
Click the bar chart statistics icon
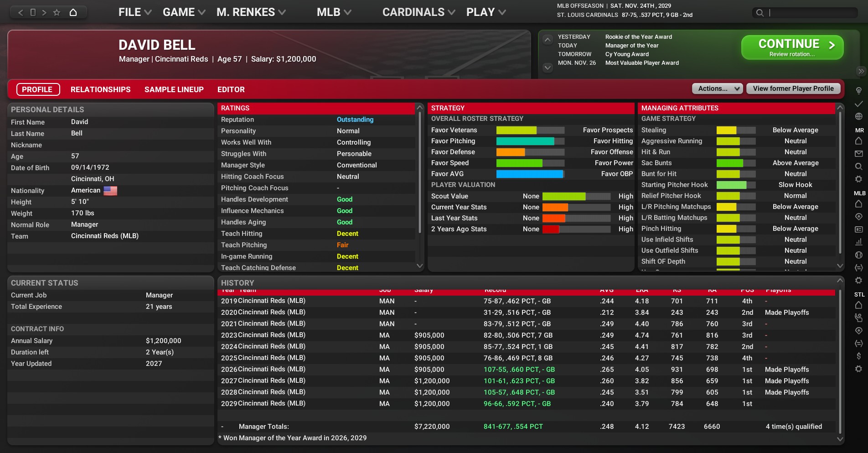tap(858, 242)
